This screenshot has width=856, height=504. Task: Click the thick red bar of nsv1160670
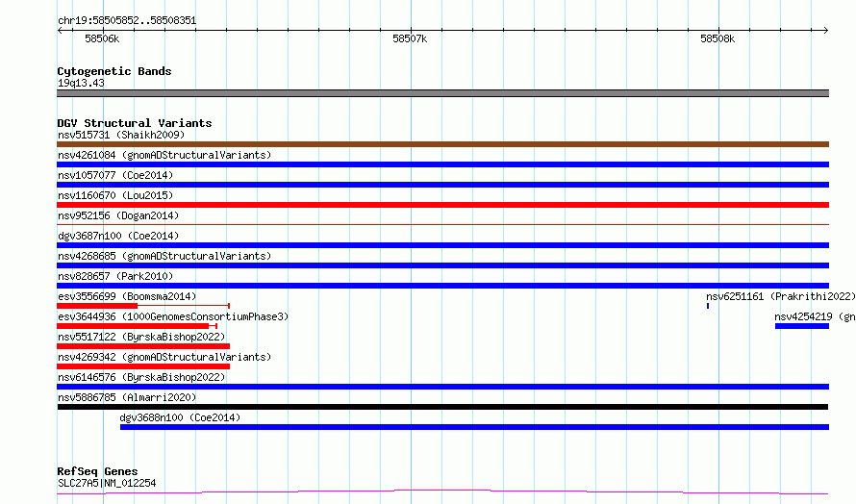pyautogui.click(x=442, y=205)
